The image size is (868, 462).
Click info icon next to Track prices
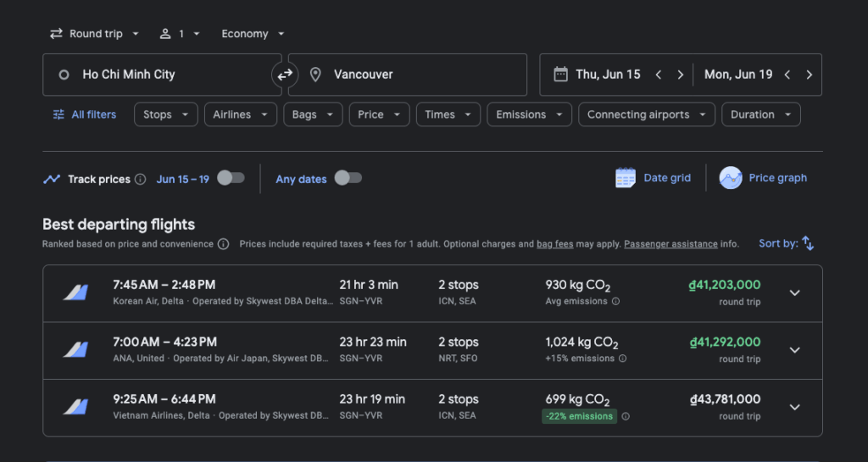coord(141,180)
